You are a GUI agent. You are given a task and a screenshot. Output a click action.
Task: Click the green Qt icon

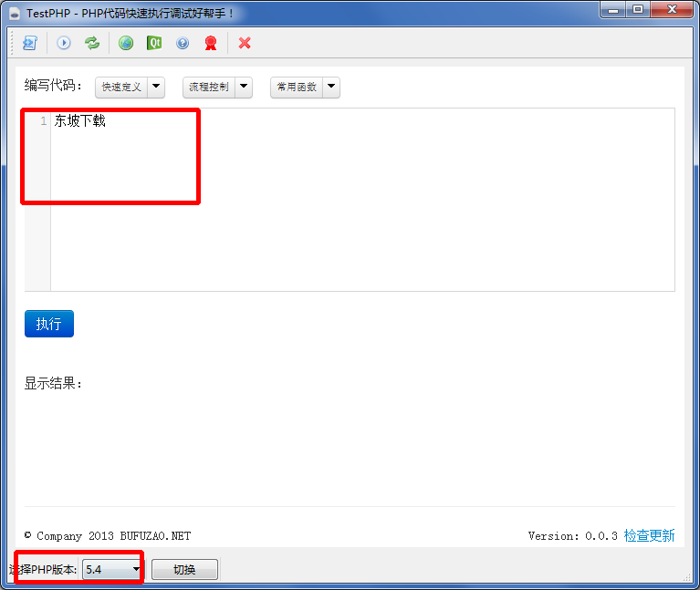pos(154,43)
